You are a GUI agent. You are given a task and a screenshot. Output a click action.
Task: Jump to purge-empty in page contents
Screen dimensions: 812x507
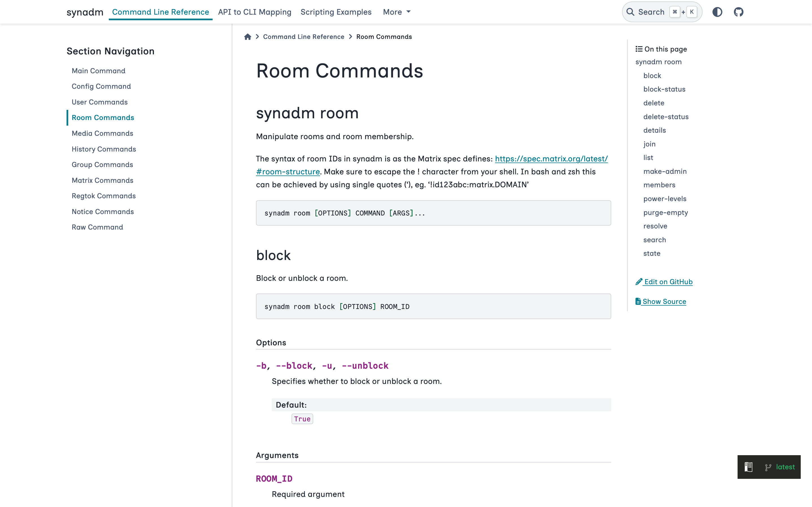click(665, 212)
